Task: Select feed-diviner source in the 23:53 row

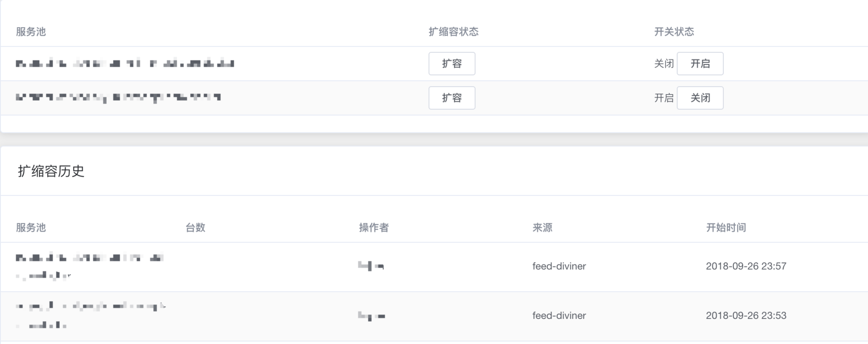Action: pyautogui.click(x=559, y=316)
